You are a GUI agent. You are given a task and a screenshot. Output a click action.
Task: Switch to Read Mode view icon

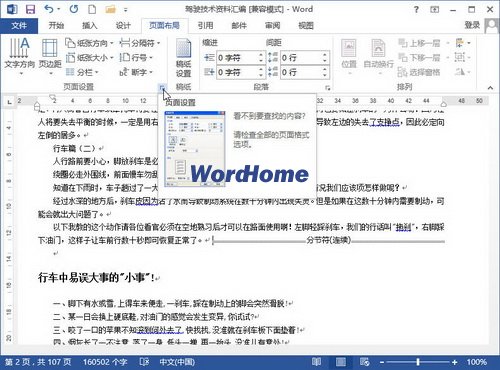316,362
